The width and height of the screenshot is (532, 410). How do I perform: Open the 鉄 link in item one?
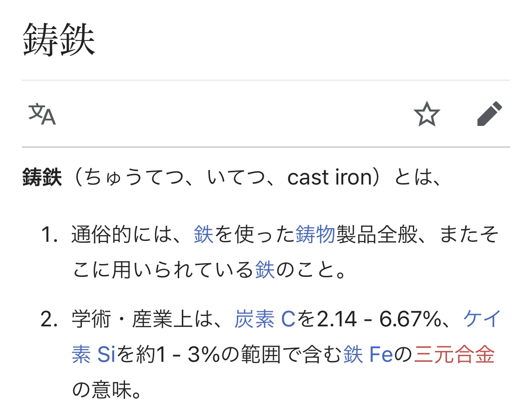pos(204,235)
